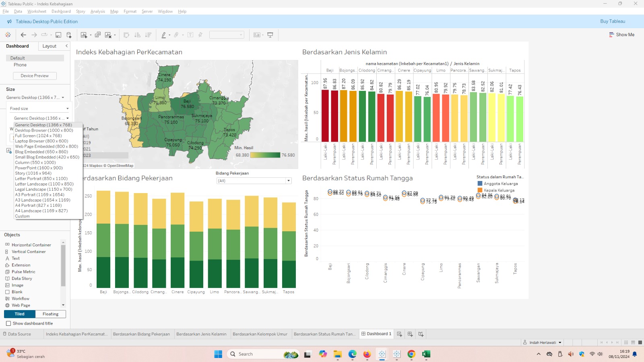Start Presentation Mode from toolbar icon
This screenshot has width=644, height=362.
[270, 35]
